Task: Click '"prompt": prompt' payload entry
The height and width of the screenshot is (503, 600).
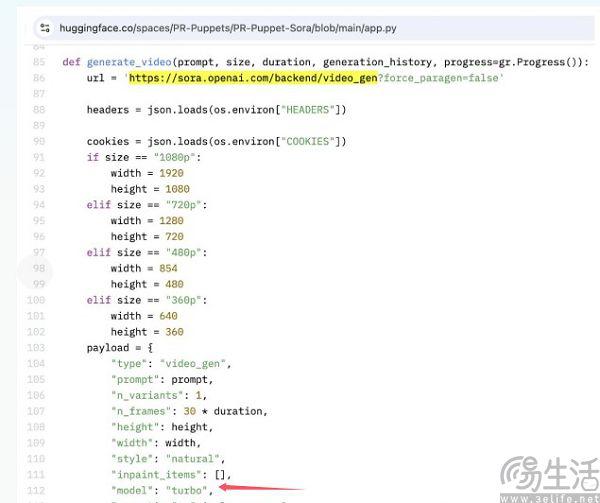Action: point(162,379)
